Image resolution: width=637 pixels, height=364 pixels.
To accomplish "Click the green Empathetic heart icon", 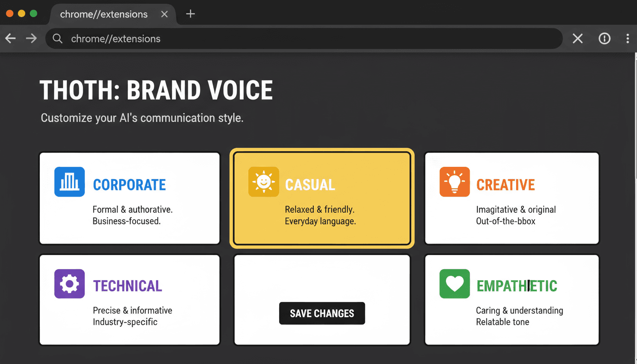I will tap(455, 284).
